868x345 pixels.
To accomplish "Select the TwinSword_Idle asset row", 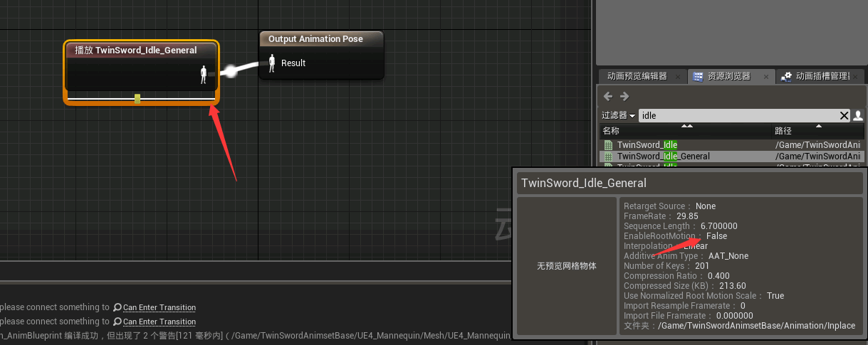I will click(733, 145).
